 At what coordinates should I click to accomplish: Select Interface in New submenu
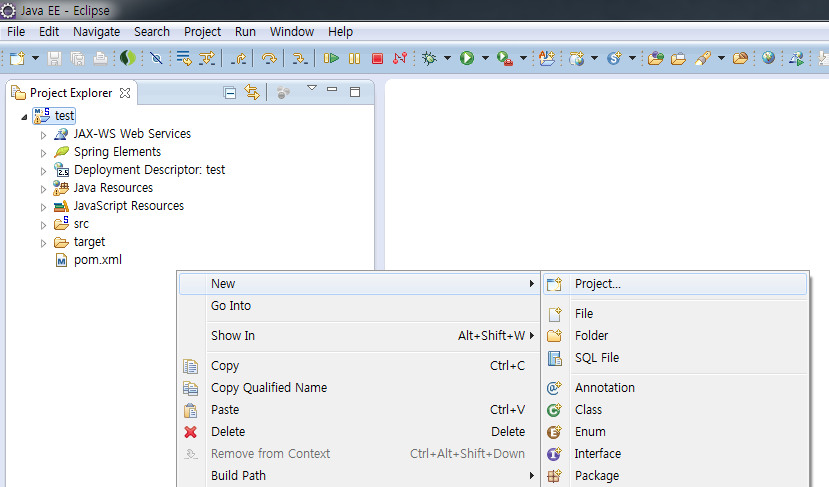(x=675, y=454)
